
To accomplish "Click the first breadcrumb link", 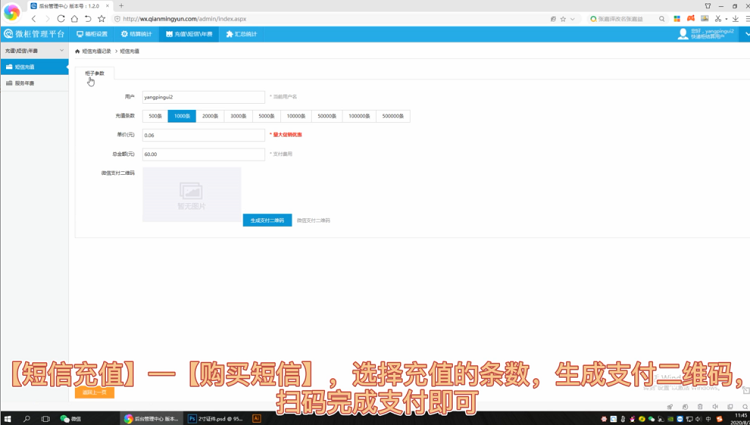I will coord(96,51).
